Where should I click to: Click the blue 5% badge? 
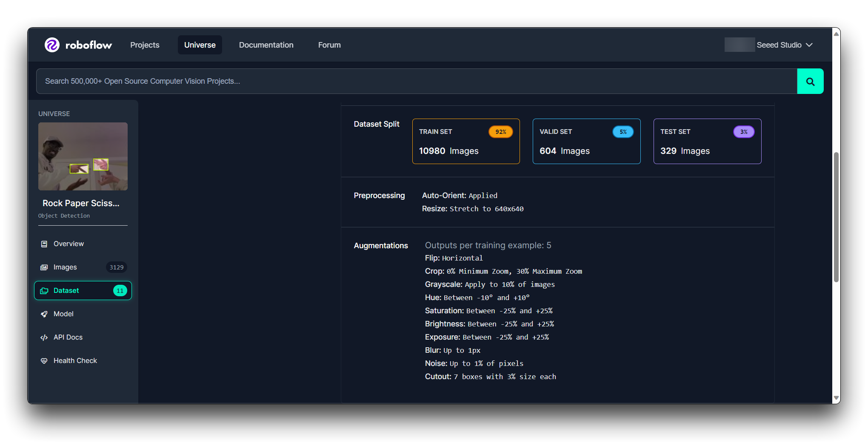623,132
